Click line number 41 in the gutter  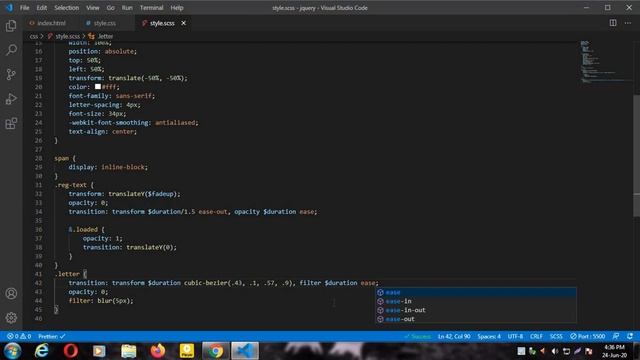point(38,274)
